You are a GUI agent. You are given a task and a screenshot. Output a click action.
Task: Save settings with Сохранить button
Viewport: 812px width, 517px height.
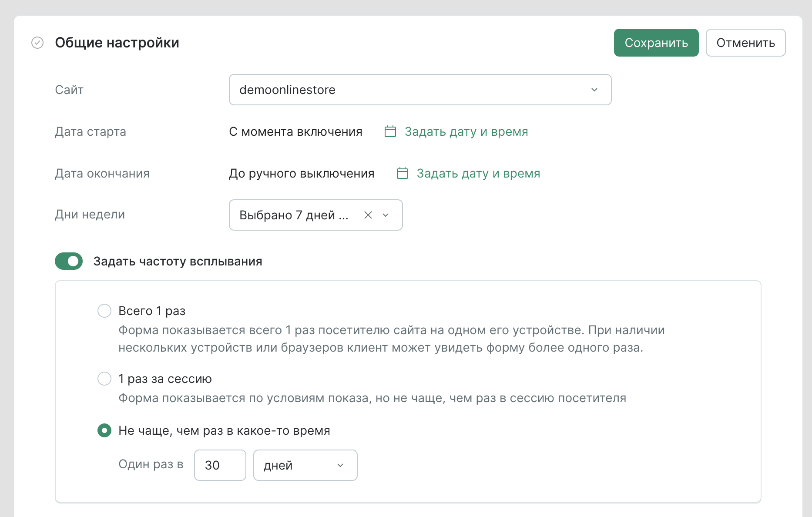tap(656, 43)
